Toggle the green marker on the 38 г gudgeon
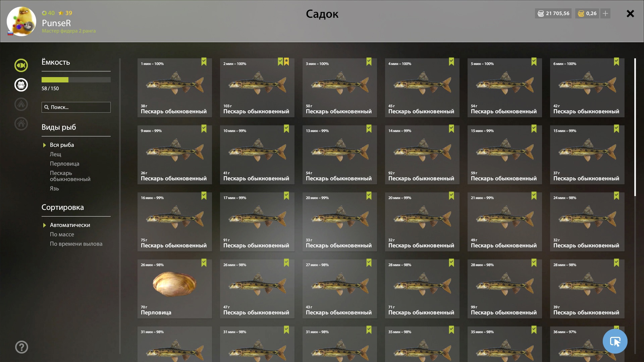 [204, 62]
